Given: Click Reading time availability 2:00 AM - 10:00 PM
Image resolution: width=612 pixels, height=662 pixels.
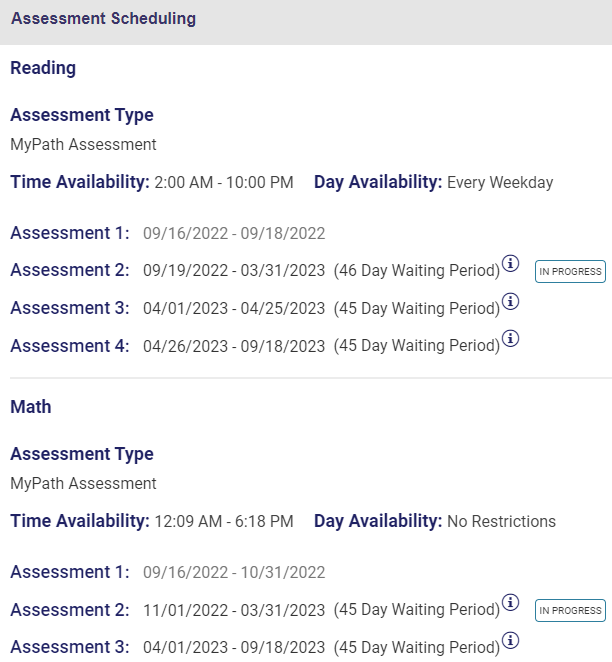Looking at the screenshot, I should click(x=224, y=183).
